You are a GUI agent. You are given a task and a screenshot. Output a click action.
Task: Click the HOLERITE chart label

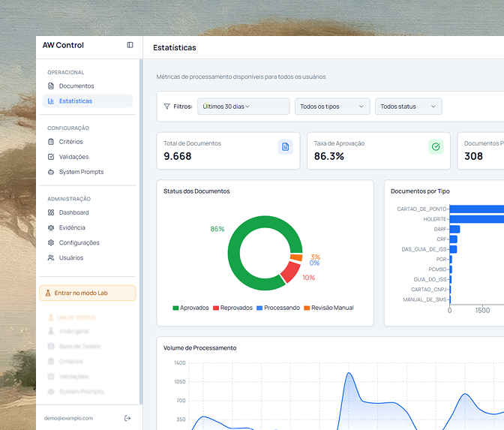435,219
